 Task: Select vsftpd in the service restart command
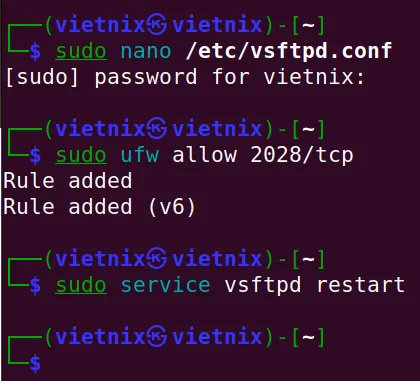click(263, 286)
